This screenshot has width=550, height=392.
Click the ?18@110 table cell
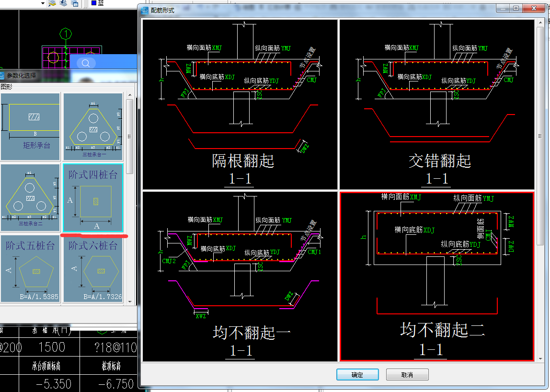point(115,347)
